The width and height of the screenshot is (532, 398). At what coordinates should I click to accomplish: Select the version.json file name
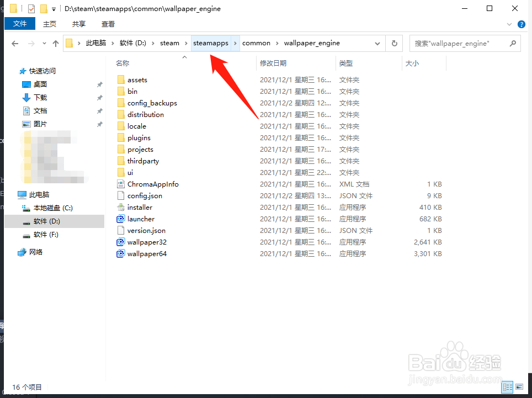146,231
